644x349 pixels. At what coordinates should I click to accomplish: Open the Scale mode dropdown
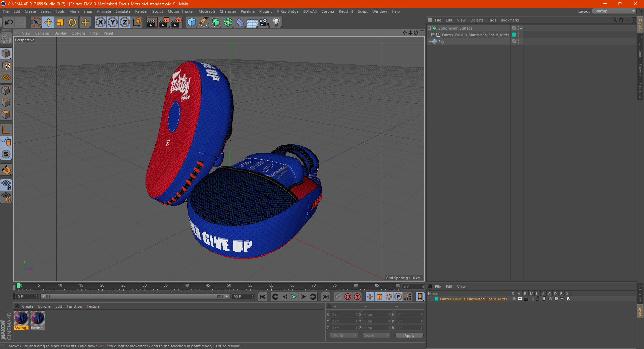[x=376, y=335]
